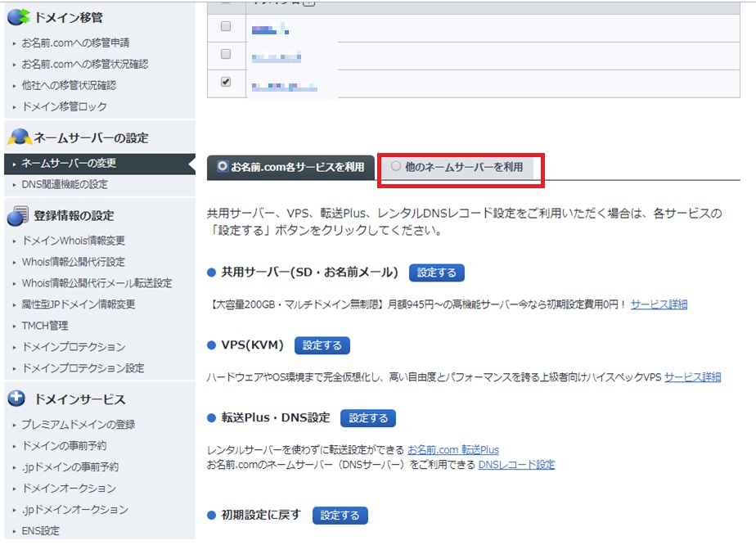Open ドメイン移管ロック in sidebar
Viewport: 756px width, 545px height.
[64, 106]
